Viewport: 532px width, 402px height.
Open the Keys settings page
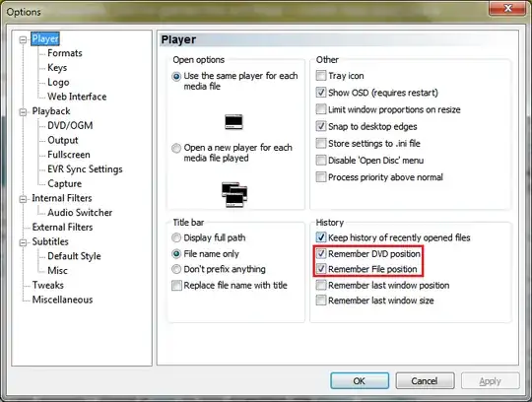[x=57, y=68]
